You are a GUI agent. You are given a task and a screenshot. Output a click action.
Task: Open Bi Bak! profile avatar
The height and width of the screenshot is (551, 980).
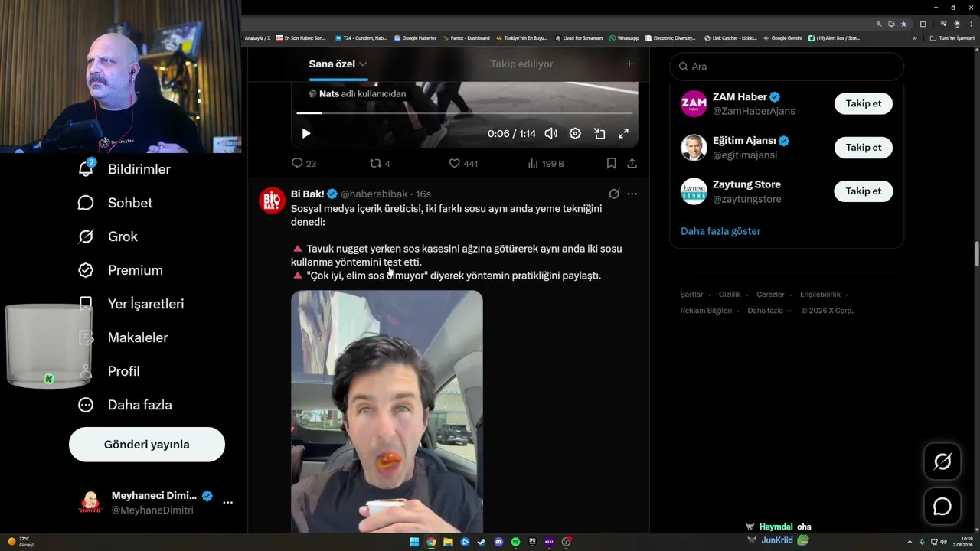click(x=272, y=201)
